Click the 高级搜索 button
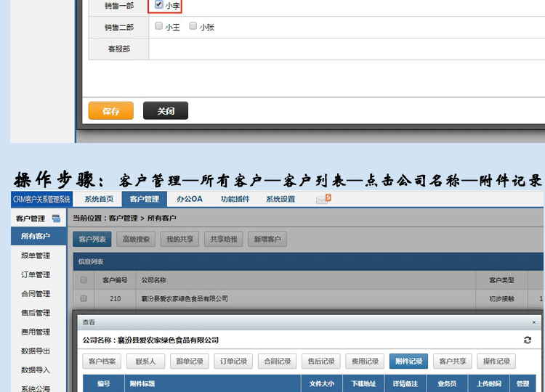This screenshot has width=545, height=392. pos(136,240)
